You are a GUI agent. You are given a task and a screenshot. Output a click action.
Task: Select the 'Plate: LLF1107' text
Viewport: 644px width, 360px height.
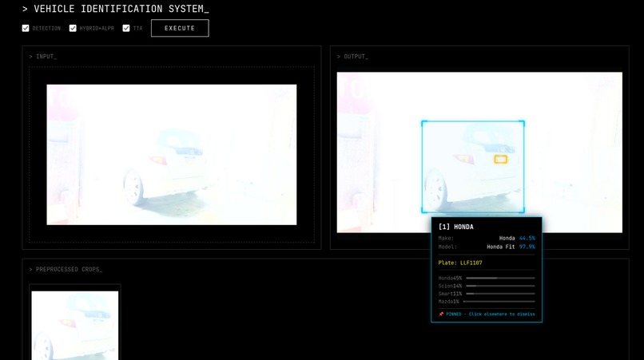[x=460, y=263]
